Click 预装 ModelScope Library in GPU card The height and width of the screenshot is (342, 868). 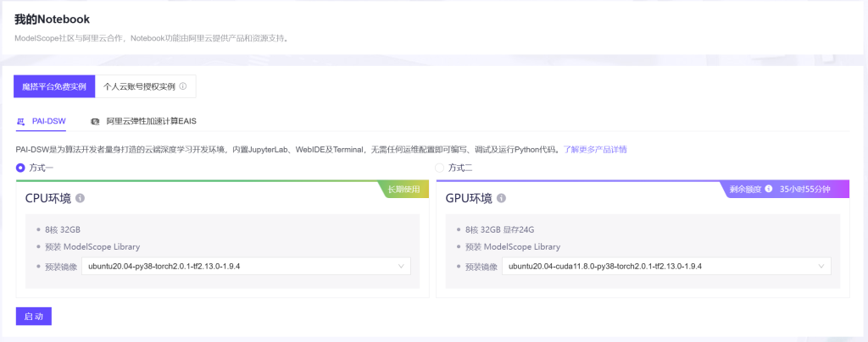click(x=513, y=247)
